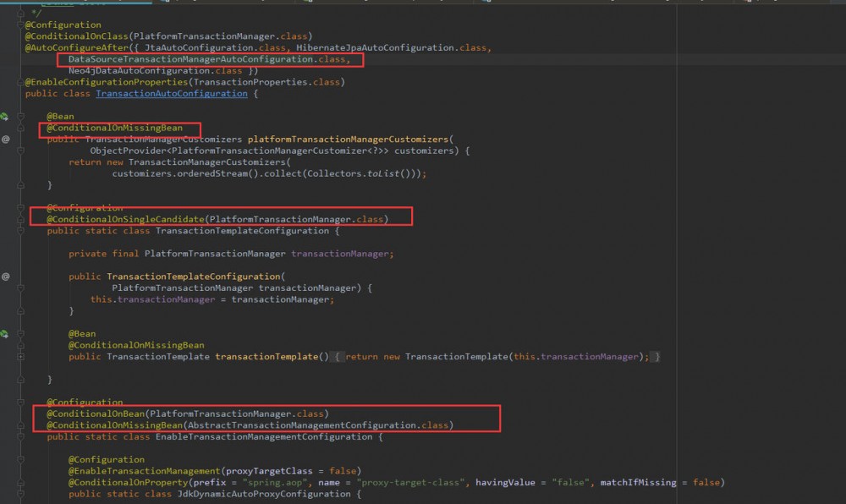The image size is (846, 504).
Task: Click JdkDynamicAutoProxyConfiguration class name
Action: (x=264, y=494)
